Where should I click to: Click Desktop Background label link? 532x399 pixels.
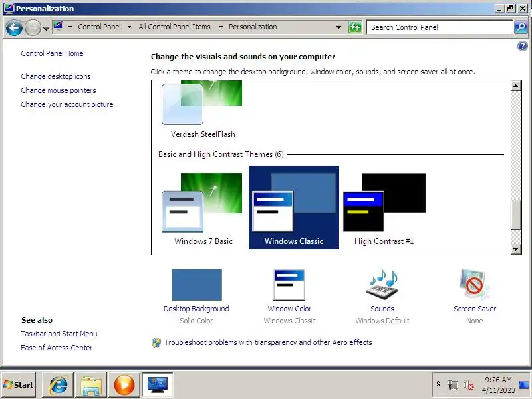tap(196, 309)
